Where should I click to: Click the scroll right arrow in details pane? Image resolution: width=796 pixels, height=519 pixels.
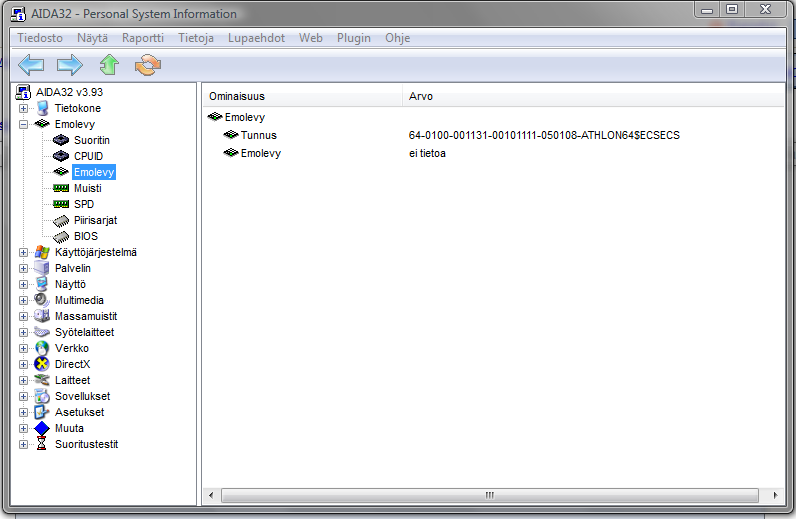pos(775,495)
